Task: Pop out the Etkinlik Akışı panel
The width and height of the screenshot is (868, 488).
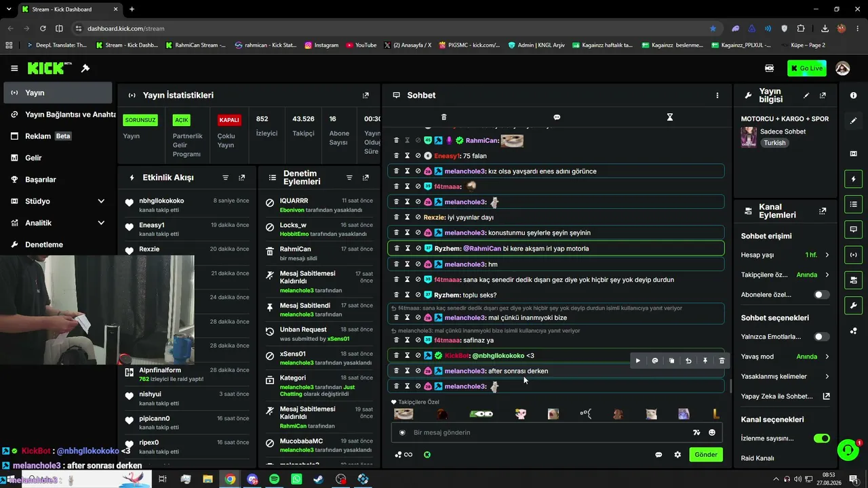Action: pos(242,178)
